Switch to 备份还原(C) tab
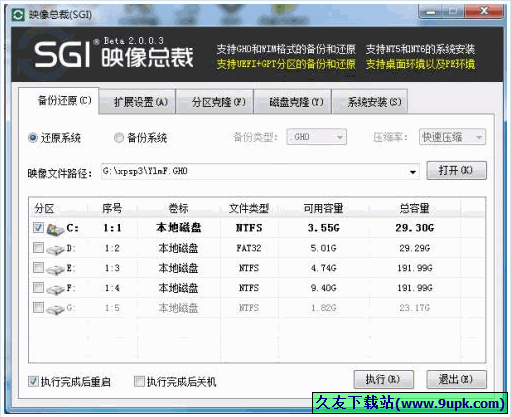511x417 pixels. (59, 101)
